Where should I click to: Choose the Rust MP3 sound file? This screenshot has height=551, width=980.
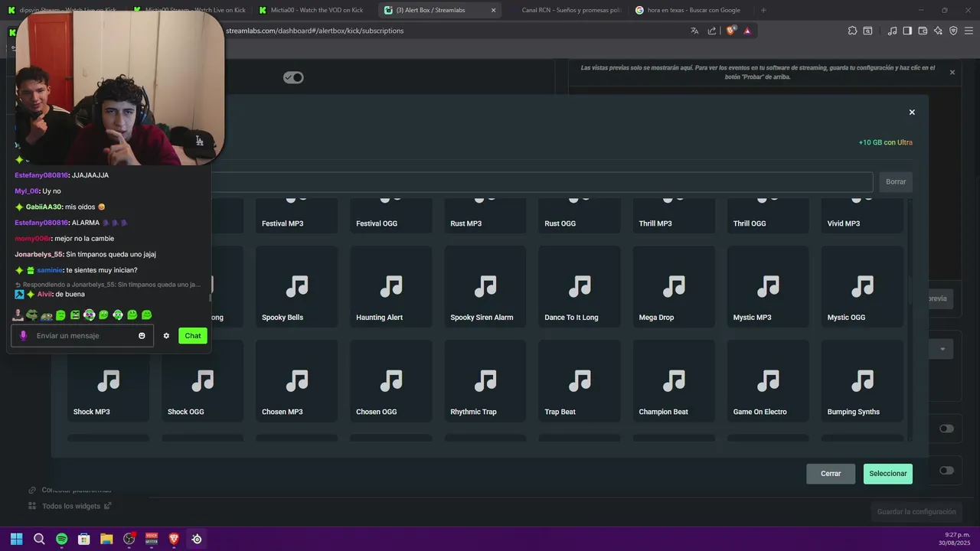(x=485, y=216)
